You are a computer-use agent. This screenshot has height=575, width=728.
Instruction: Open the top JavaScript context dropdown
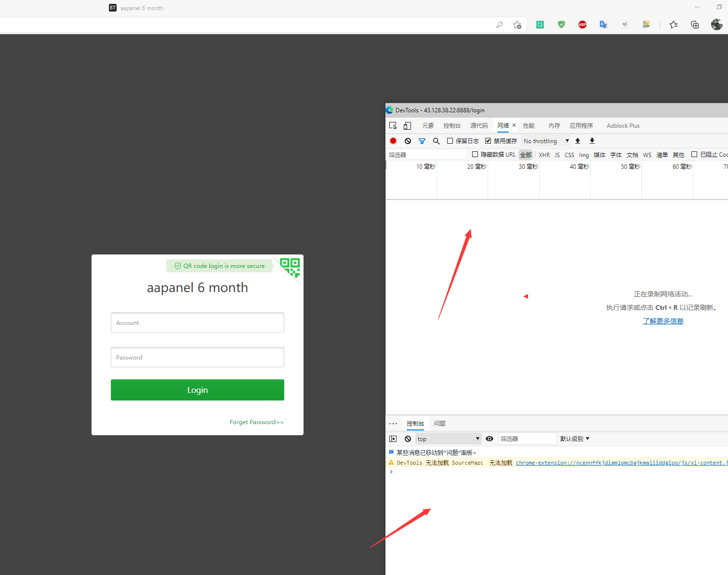pyautogui.click(x=449, y=439)
